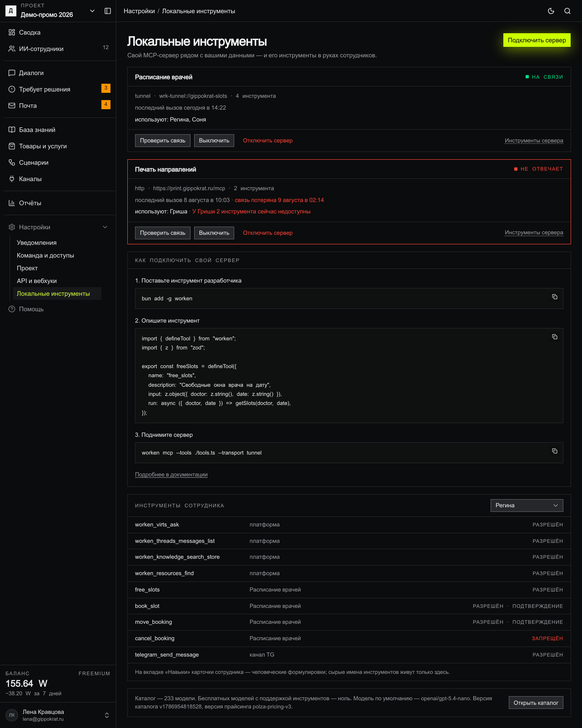Open Отчёты reports
582x728 pixels.
(58, 203)
